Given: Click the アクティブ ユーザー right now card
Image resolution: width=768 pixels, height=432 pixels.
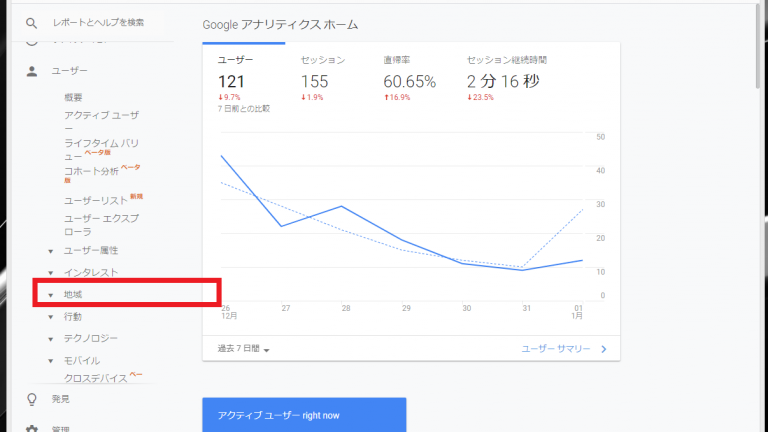Looking at the screenshot, I should pyautogui.click(x=304, y=415).
